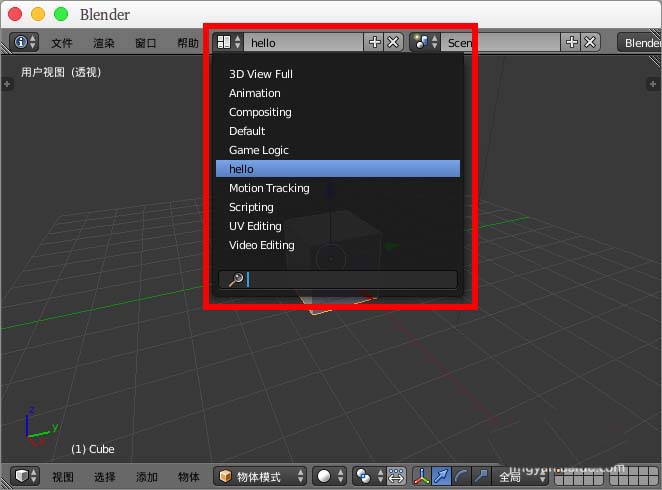Screen dimensions: 662x490
Task: Toggle the rotate manipulator arc
Action: click(x=461, y=476)
